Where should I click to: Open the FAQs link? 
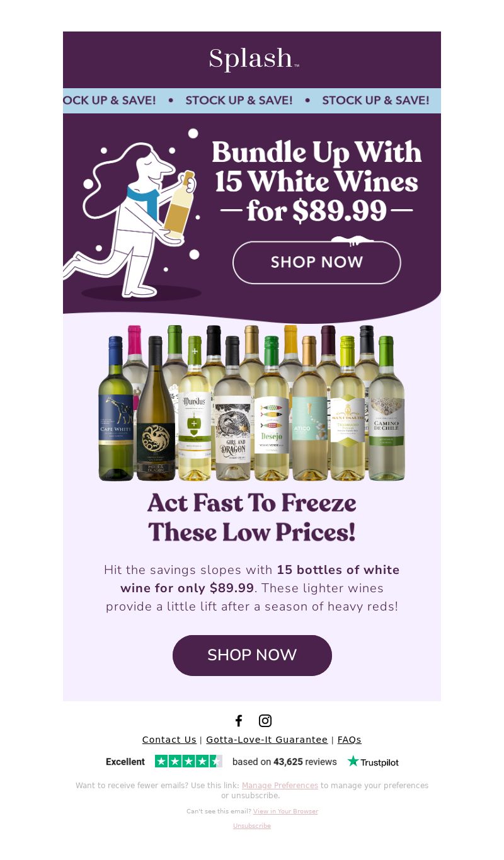tap(350, 740)
